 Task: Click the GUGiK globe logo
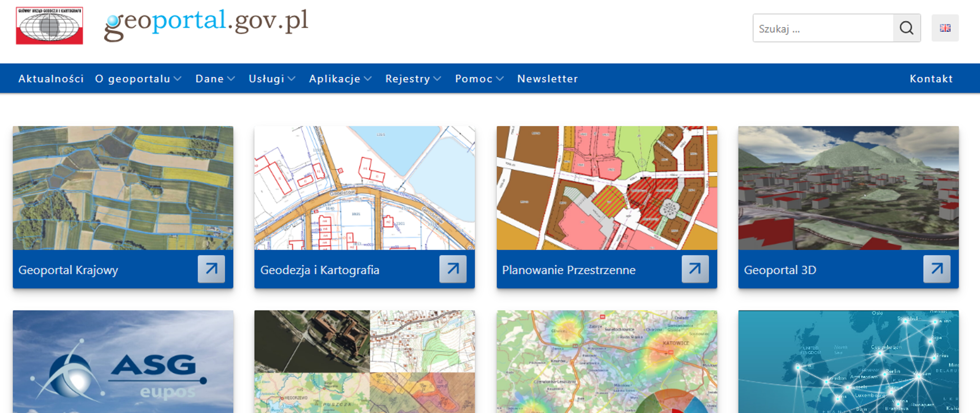[x=50, y=25]
